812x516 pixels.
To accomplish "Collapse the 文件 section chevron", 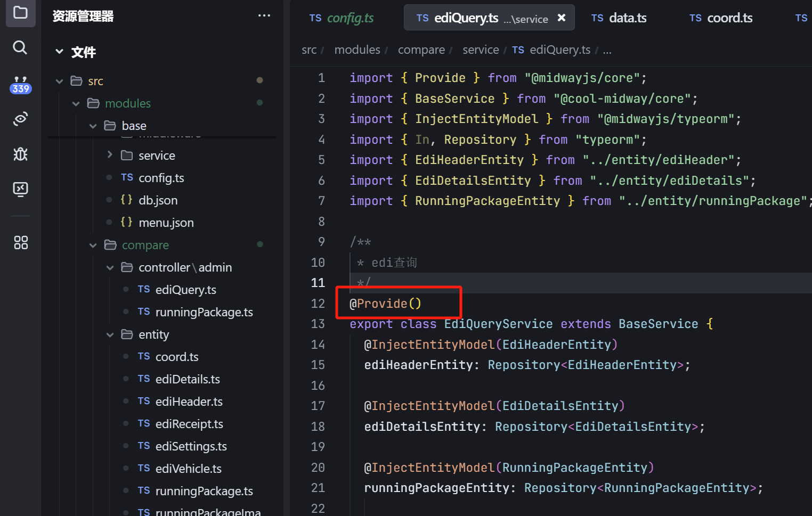I will [x=59, y=52].
